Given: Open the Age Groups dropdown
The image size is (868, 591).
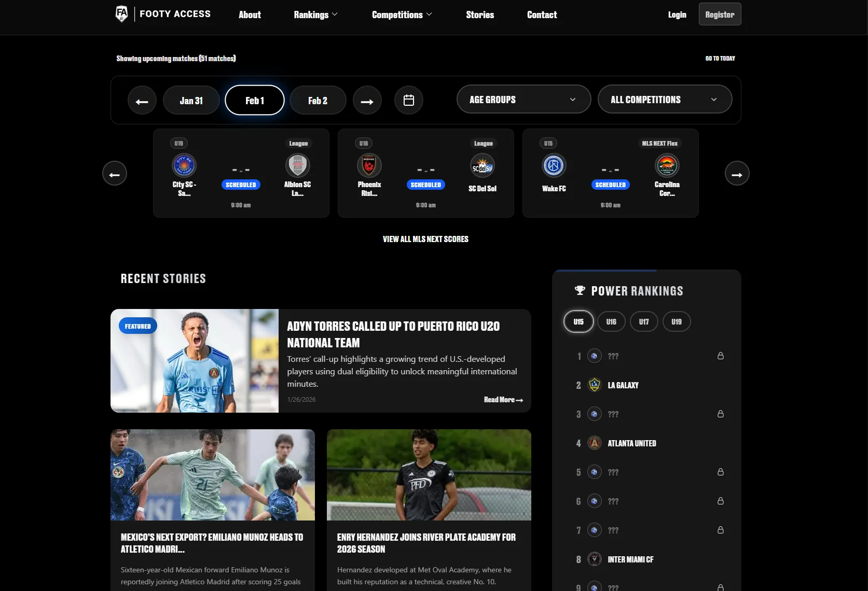Looking at the screenshot, I should pos(523,99).
